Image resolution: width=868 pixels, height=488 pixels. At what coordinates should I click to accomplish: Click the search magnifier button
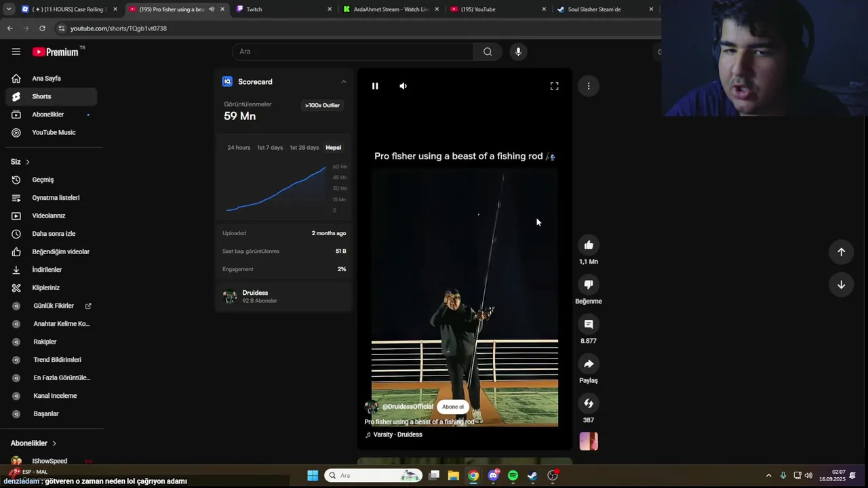click(488, 52)
